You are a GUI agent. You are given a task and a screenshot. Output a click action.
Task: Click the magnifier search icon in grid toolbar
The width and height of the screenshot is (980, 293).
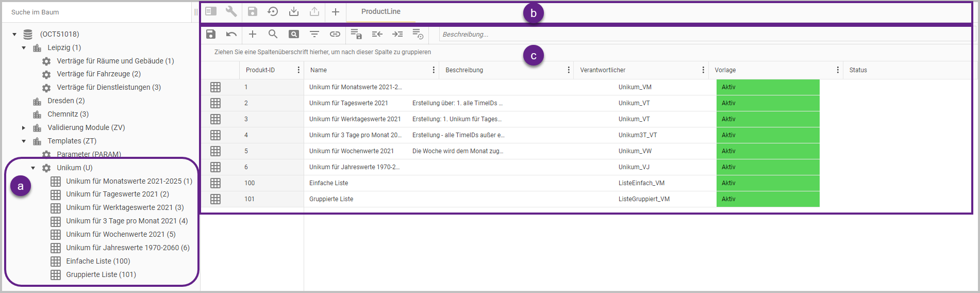point(273,34)
